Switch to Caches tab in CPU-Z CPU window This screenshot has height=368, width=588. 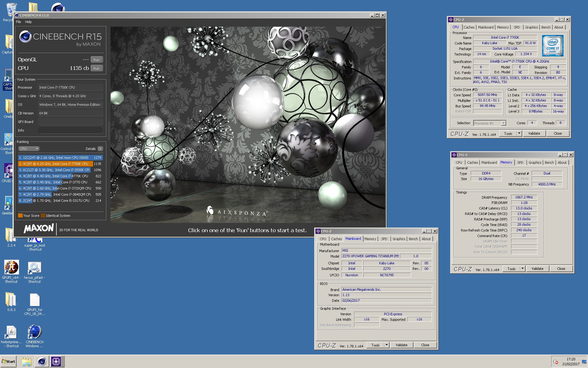point(469,27)
